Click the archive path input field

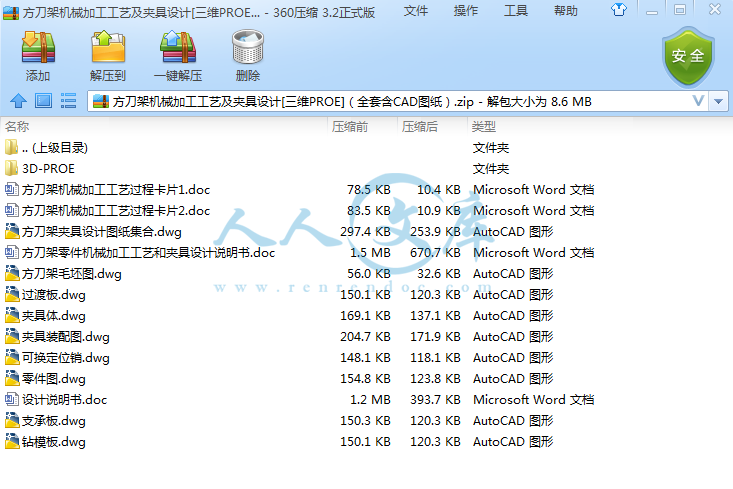(x=397, y=101)
